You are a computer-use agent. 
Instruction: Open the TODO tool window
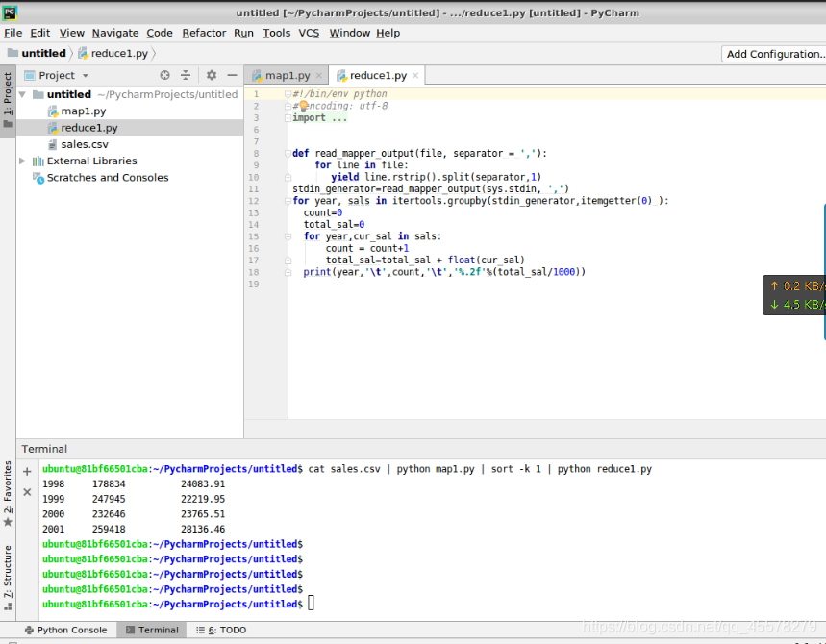221,630
